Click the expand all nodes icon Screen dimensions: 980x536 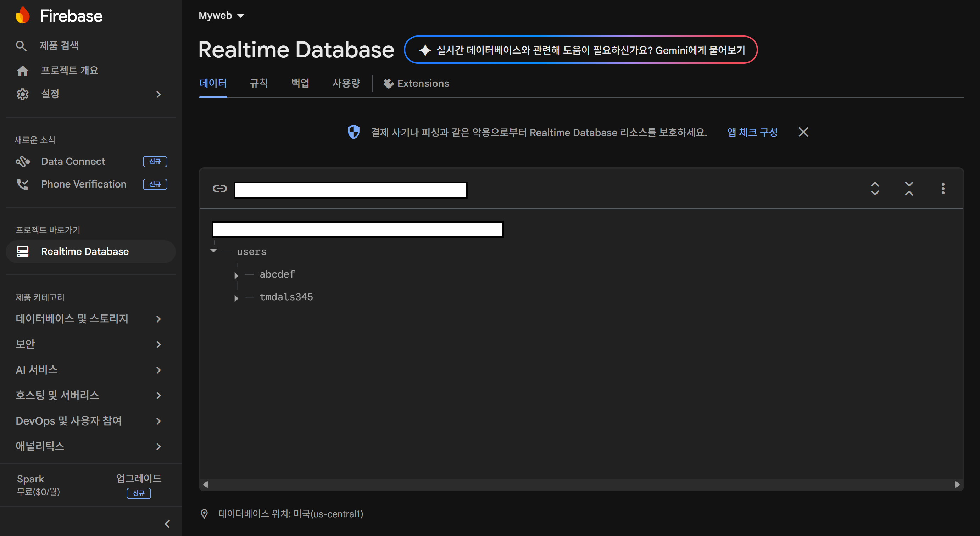pyautogui.click(x=875, y=189)
